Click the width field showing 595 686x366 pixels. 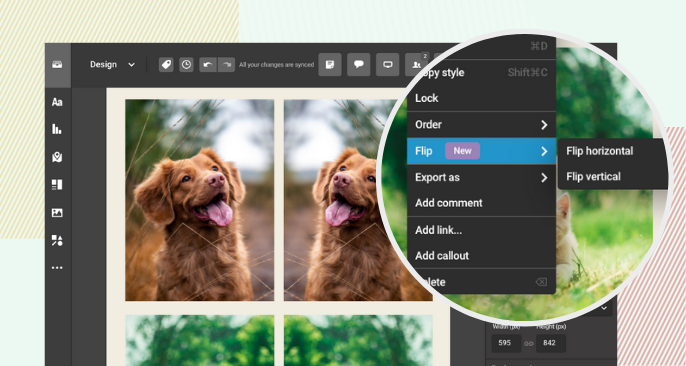click(x=506, y=343)
